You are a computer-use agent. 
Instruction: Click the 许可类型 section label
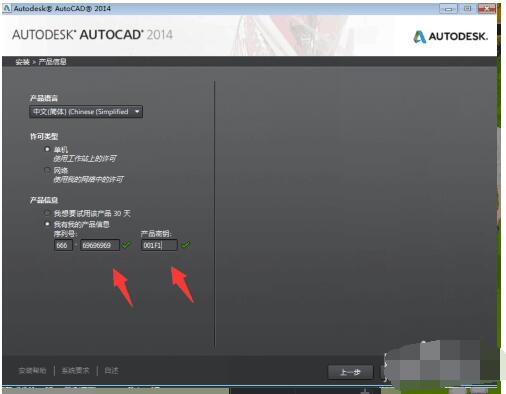(x=44, y=136)
